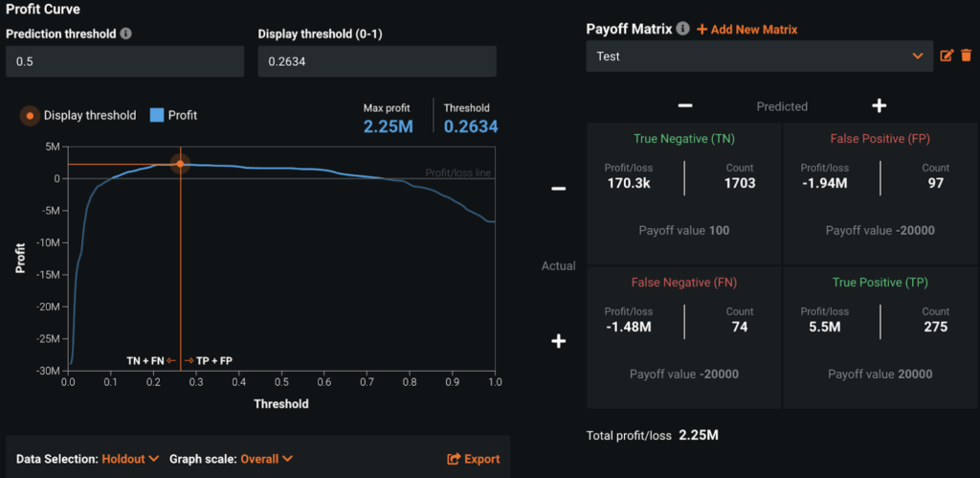Toggle the Profit series legend item

[x=173, y=115]
